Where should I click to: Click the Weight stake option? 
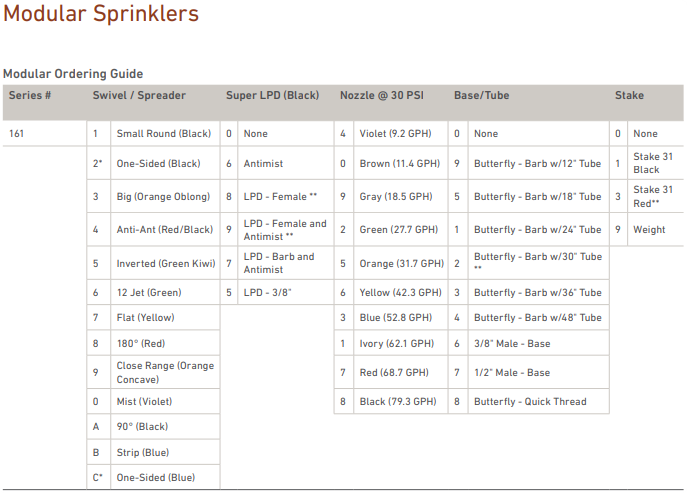coord(649,230)
